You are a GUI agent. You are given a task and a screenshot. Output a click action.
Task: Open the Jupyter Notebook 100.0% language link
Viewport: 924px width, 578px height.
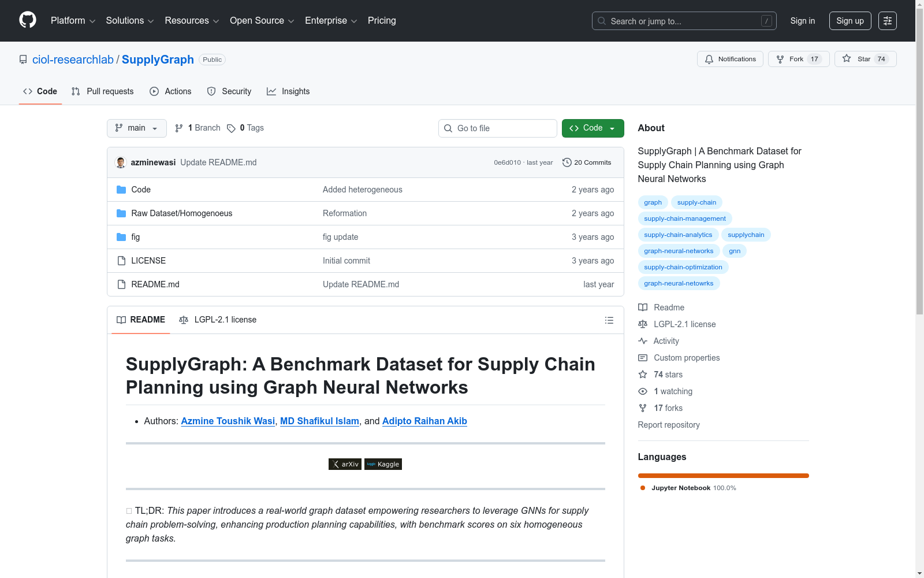click(688, 488)
